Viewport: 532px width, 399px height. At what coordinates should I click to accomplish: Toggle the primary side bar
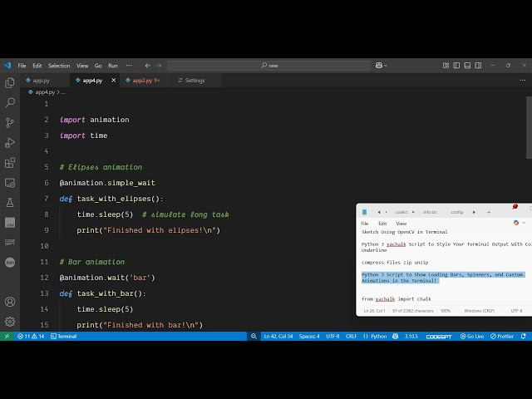pyautogui.click(x=456, y=66)
